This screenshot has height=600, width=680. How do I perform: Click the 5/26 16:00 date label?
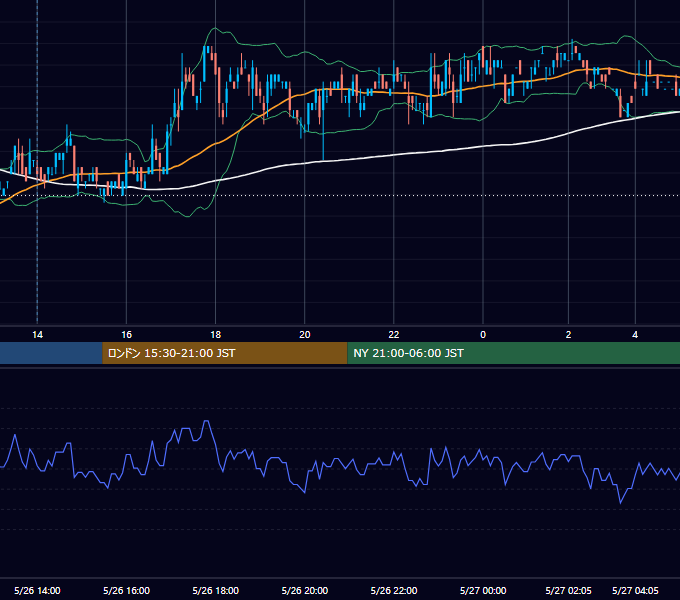(x=127, y=590)
